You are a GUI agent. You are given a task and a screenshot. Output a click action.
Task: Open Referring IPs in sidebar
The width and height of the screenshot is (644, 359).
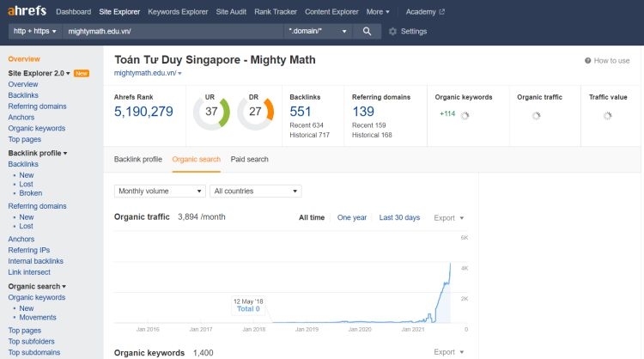29,250
